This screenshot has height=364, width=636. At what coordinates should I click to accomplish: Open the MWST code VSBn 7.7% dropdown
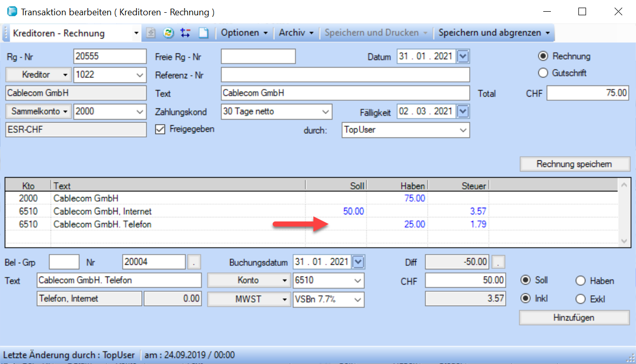358,299
